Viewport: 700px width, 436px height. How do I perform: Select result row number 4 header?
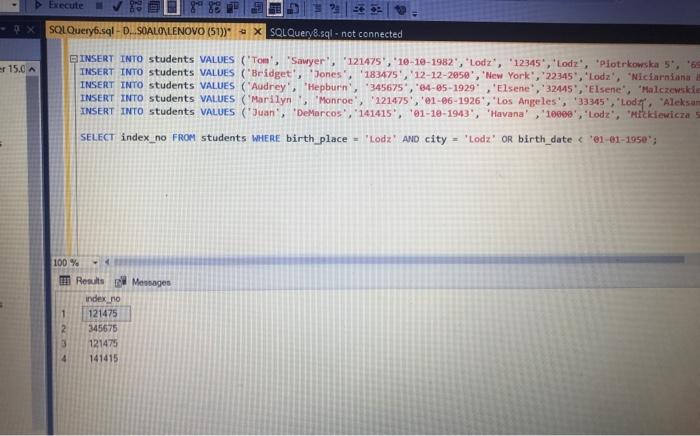click(64, 359)
